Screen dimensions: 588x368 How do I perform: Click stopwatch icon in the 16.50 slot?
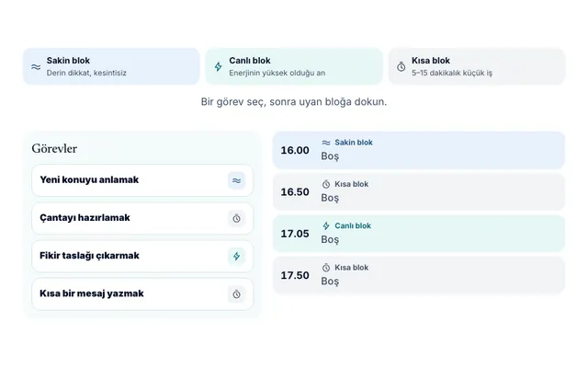(326, 184)
